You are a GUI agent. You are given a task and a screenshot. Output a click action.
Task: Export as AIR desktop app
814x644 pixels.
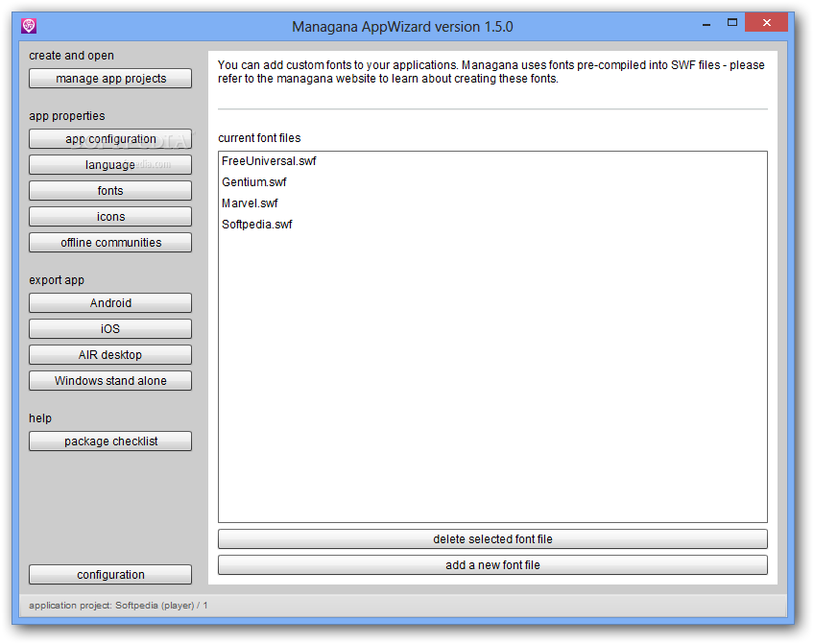coord(110,355)
